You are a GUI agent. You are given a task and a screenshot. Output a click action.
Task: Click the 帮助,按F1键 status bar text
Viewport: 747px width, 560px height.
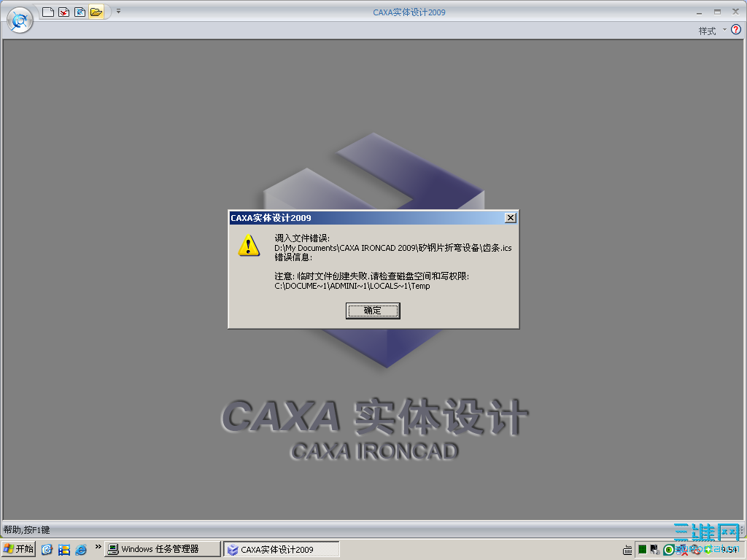point(27,529)
